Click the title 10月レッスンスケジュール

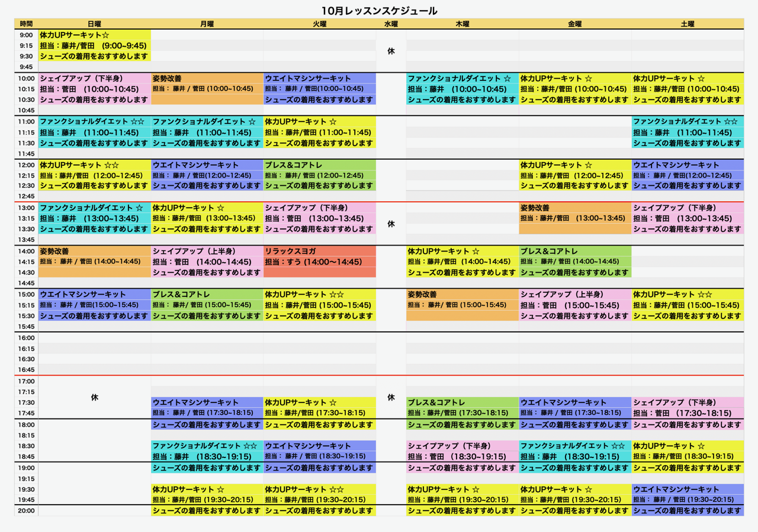(379, 11)
